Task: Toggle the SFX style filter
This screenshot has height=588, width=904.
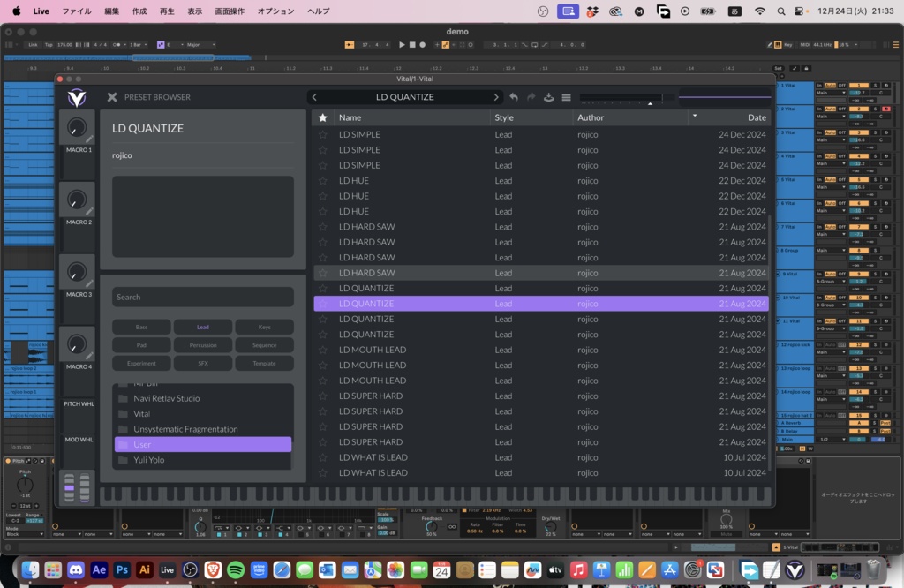Action: (203, 364)
